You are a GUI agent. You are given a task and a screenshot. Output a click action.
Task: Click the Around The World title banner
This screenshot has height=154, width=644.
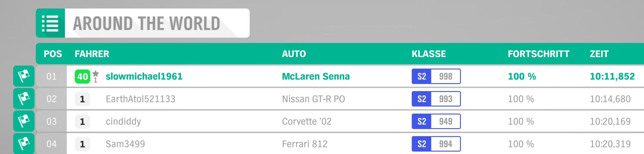(143, 23)
